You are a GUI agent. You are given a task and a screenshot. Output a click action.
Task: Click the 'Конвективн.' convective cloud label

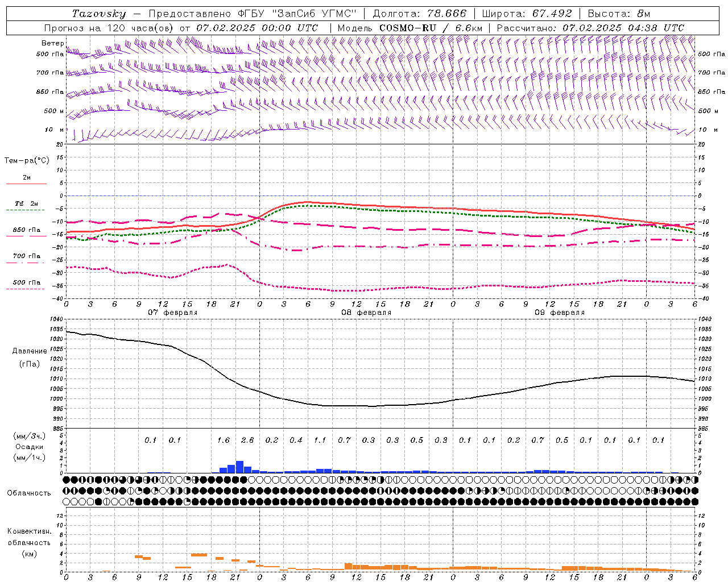click(x=29, y=531)
